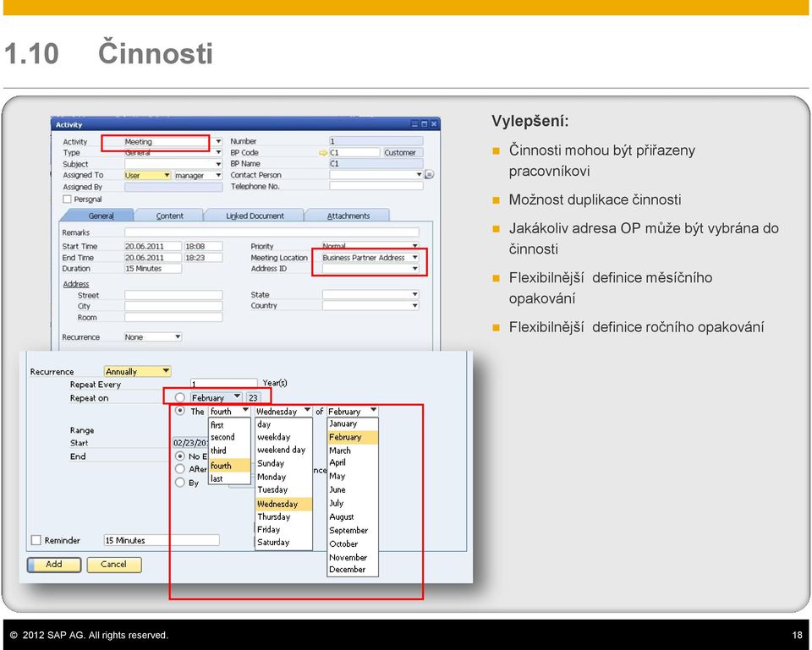Choose 'Sunday' from day list

coord(283,463)
